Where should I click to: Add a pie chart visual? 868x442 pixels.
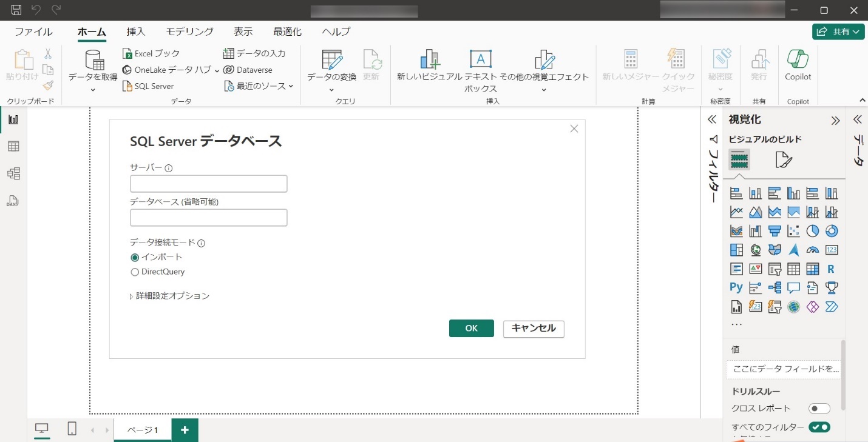pyautogui.click(x=813, y=231)
